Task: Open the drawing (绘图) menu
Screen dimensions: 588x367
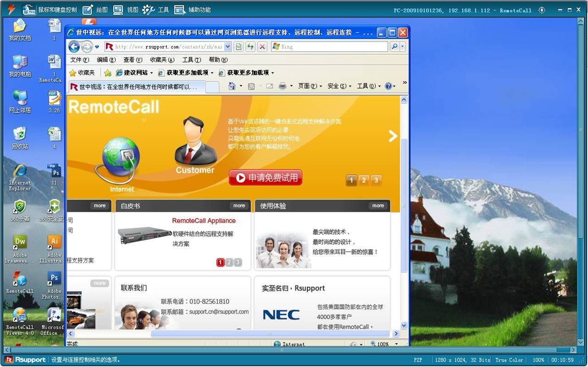Action: click(x=95, y=10)
